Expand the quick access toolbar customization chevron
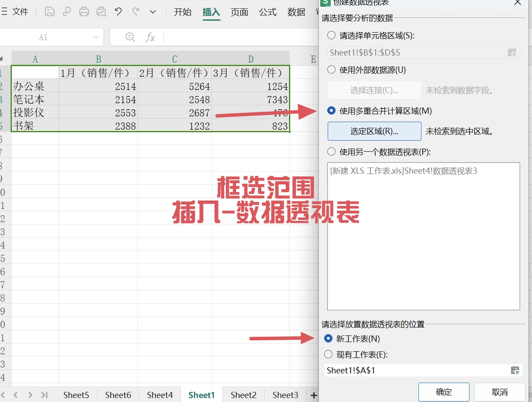 [x=152, y=11]
